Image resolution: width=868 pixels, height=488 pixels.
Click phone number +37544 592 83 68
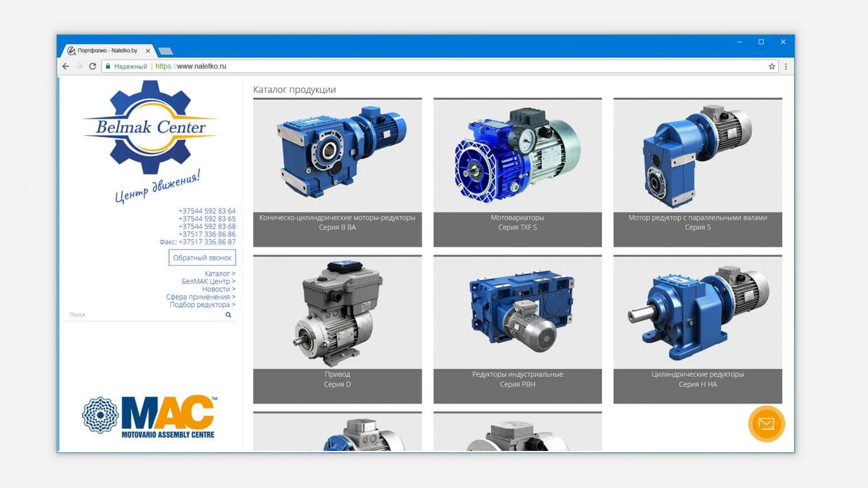[207, 226]
